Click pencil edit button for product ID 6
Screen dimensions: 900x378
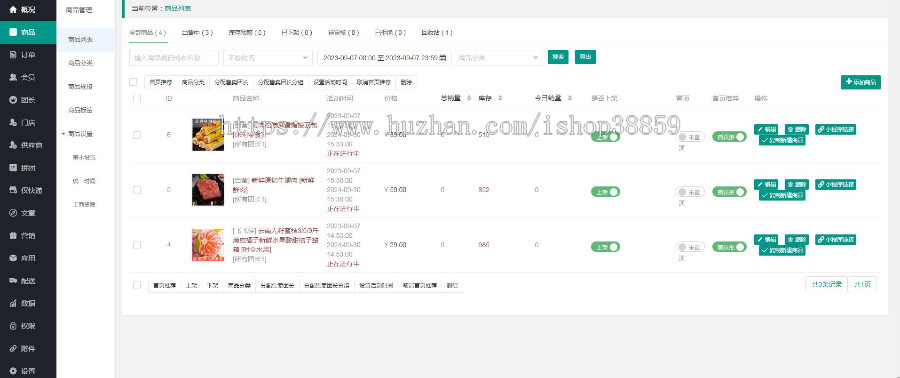pyautogui.click(x=766, y=130)
